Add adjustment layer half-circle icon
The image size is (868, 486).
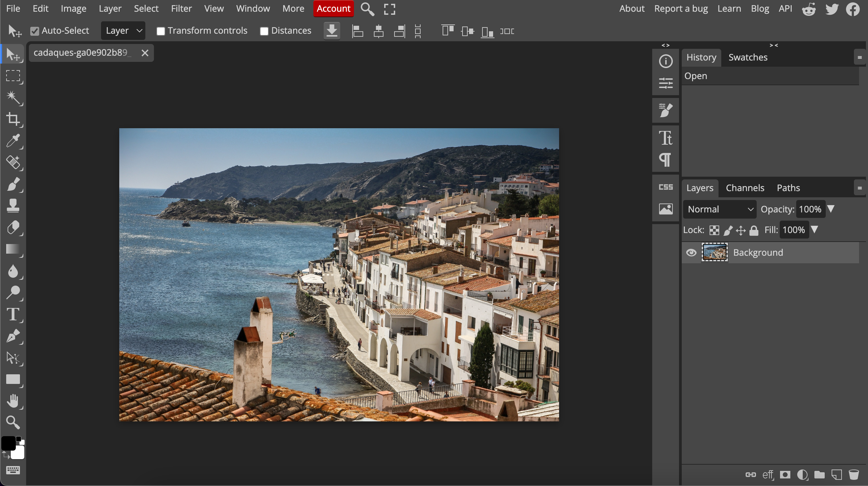(802, 475)
